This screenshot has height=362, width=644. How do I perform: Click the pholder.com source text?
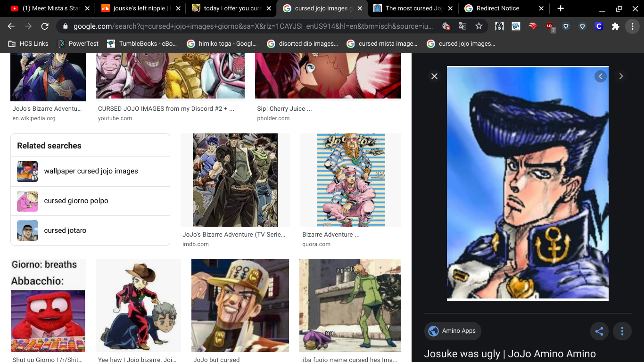pyautogui.click(x=273, y=118)
